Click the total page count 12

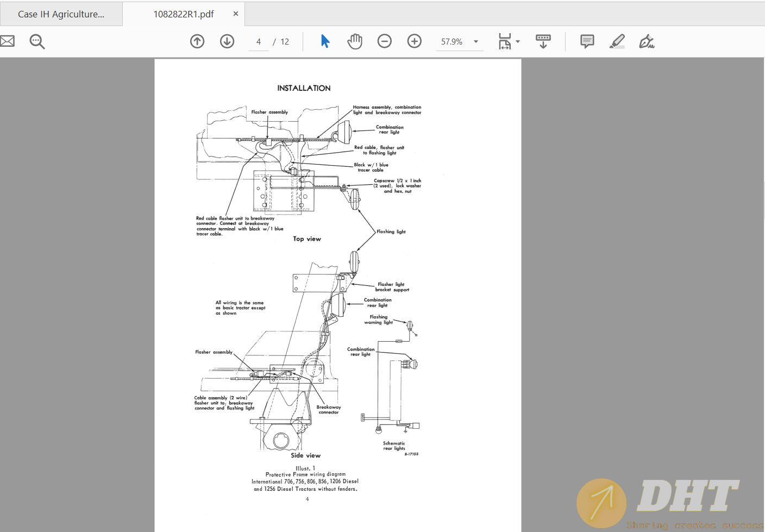point(285,42)
